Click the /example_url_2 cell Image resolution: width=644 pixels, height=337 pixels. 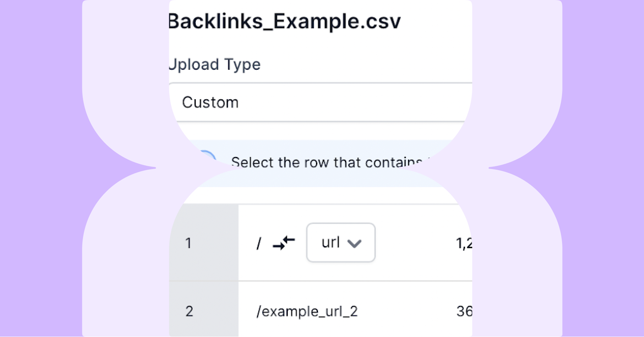[307, 311]
